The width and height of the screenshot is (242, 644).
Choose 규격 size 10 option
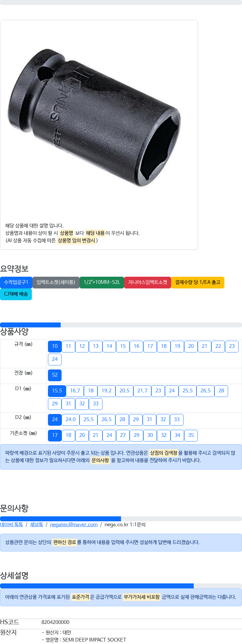click(x=55, y=346)
